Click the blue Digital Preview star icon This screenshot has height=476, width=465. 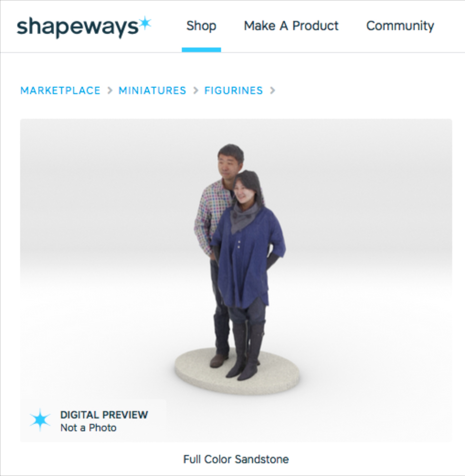click(40, 420)
